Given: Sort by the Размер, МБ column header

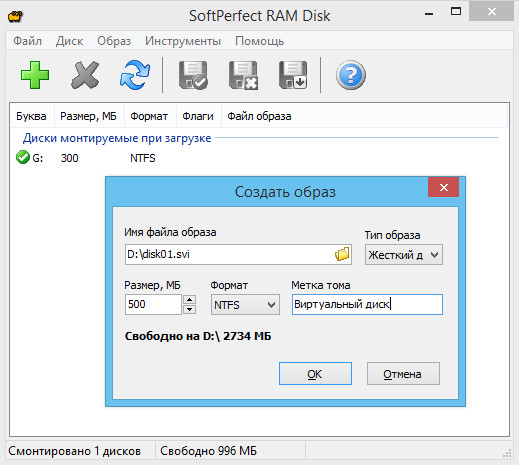Looking at the screenshot, I should click(89, 116).
